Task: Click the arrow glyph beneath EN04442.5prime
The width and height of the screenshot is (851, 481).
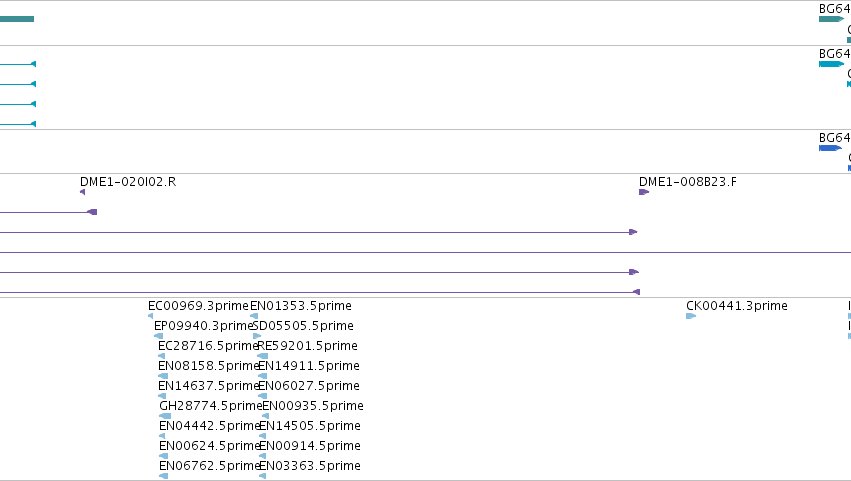Action: (162, 436)
